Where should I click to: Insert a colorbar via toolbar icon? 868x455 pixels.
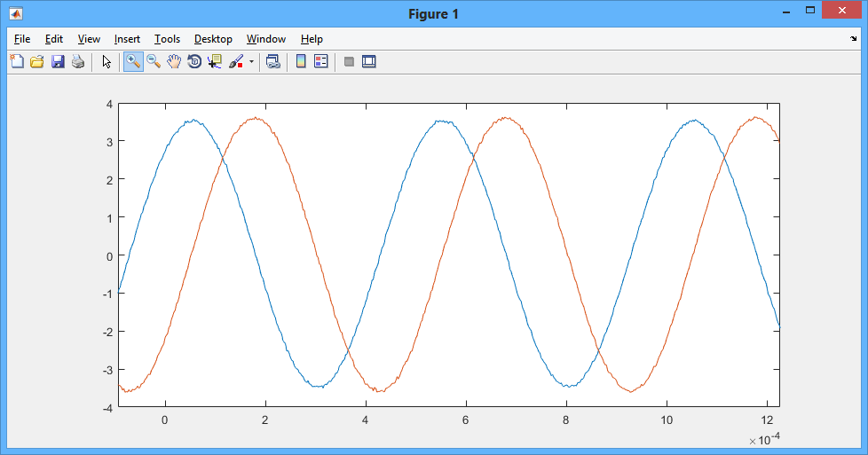point(301,61)
